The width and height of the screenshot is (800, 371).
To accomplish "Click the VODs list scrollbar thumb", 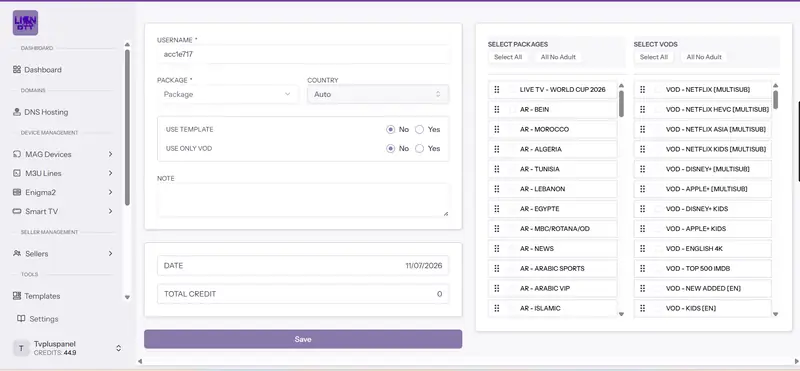I will [776, 100].
